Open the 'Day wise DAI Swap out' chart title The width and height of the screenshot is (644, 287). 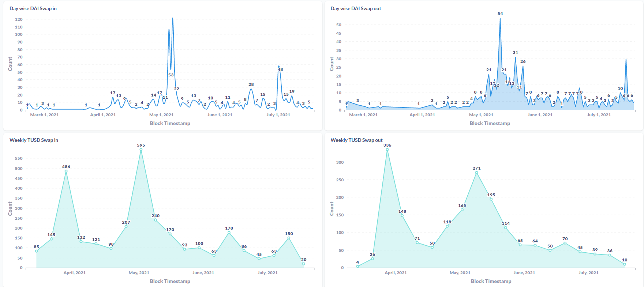pyautogui.click(x=356, y=8)
